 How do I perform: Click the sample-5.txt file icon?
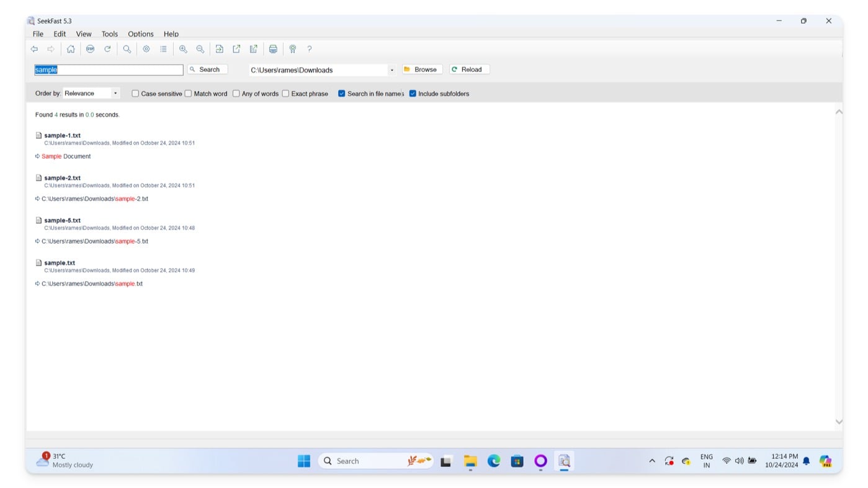[38, 220]
